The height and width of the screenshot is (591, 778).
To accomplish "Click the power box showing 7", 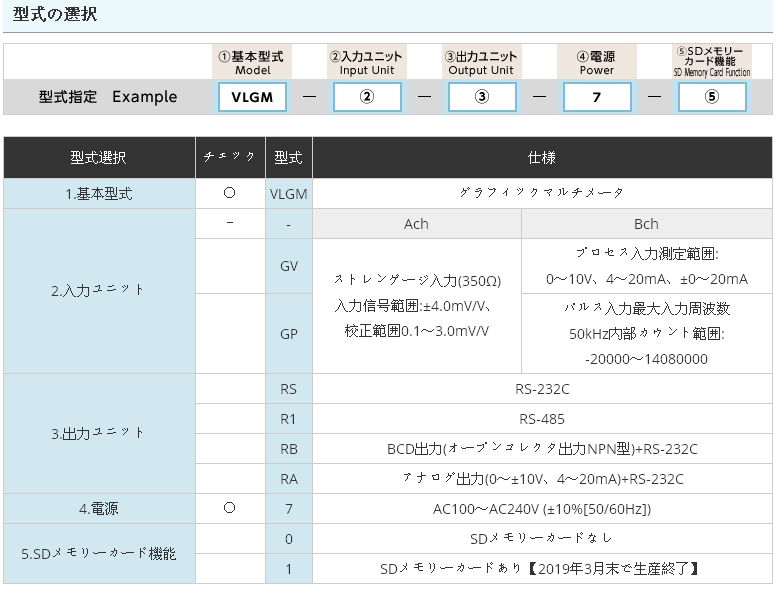I will pos(597,97).
